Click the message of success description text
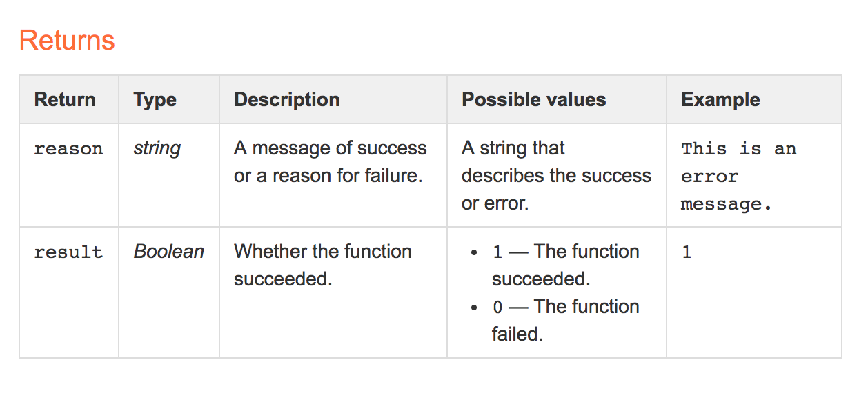This screenshot has height=402, width=868. coord(331,162)
